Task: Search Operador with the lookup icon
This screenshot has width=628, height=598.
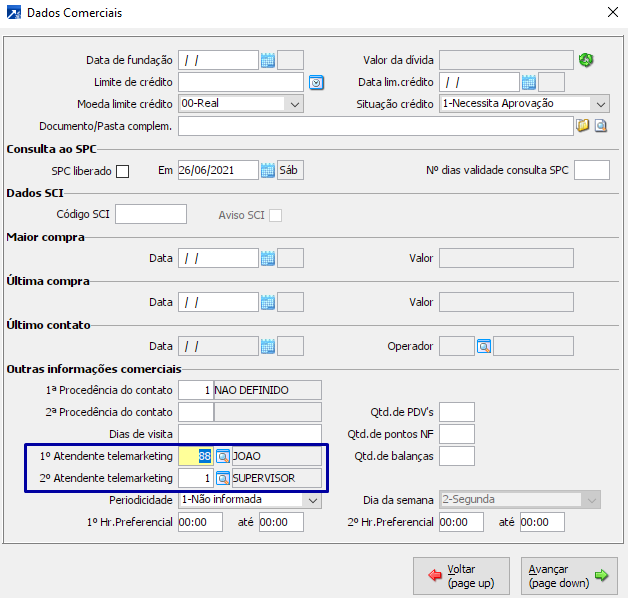Action: coord(484,346)
